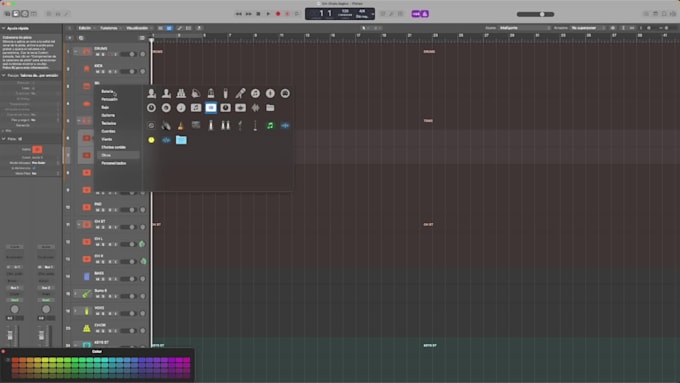Solo the KICK track
The image size is (680, 383).
click(103, 72)
